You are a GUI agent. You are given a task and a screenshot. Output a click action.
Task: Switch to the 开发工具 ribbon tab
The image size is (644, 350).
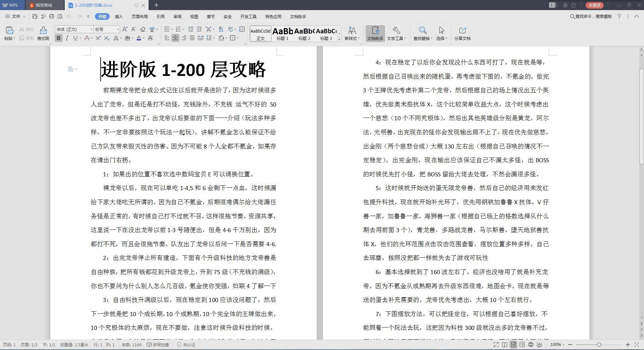(248, 16)
